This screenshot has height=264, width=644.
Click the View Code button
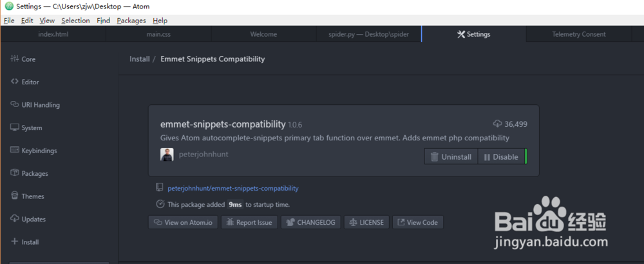tap(418, 223)
